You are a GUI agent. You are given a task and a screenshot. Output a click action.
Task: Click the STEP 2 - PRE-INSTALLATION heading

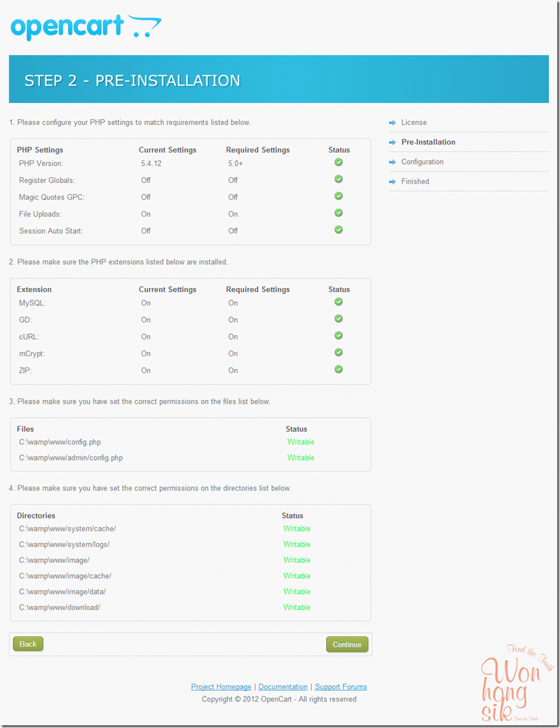point(132,81)
